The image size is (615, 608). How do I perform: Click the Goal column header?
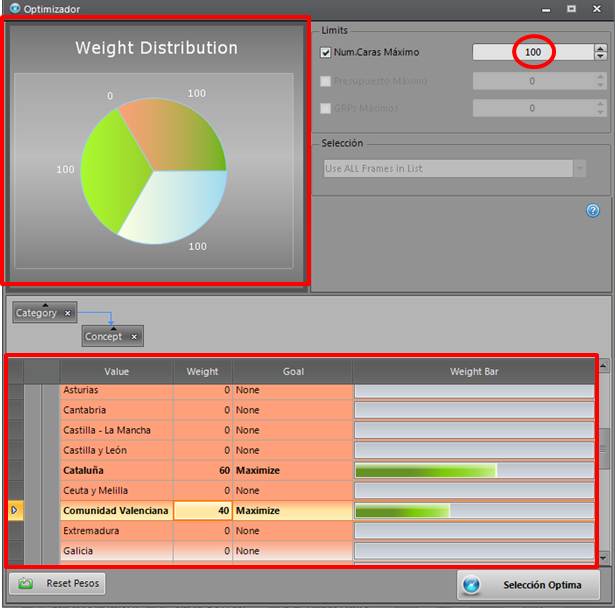tap(293, 371)
